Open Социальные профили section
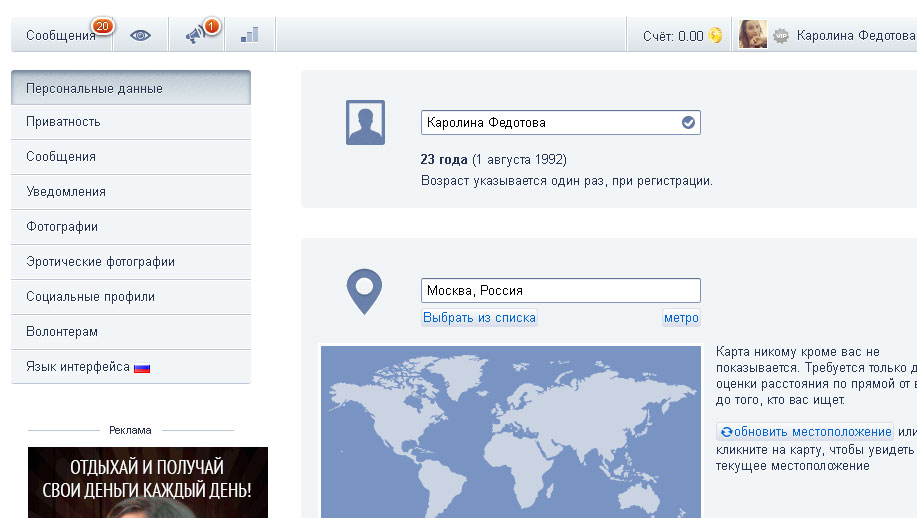The height and width of the screenshot is (518, 917). [131, 297]
